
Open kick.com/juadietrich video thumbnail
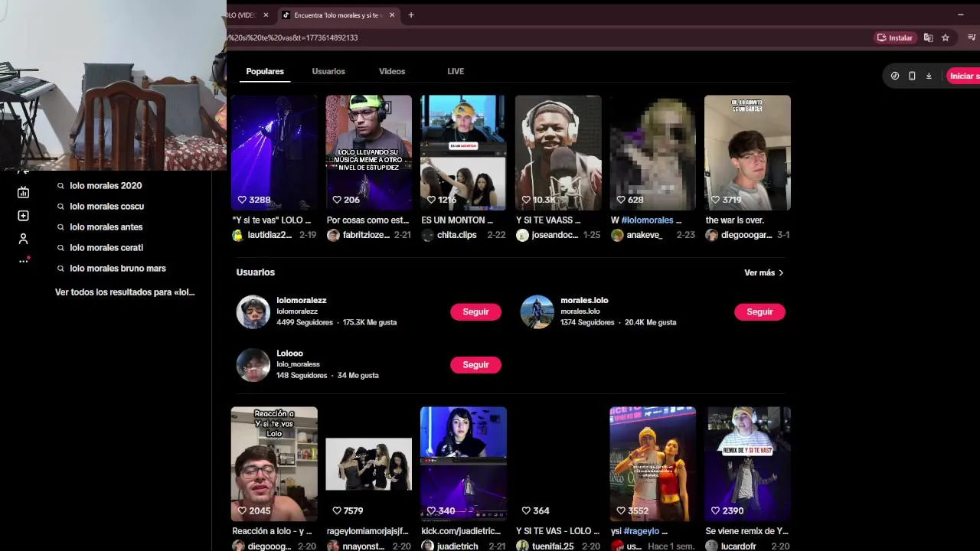[x=463, y=464]
